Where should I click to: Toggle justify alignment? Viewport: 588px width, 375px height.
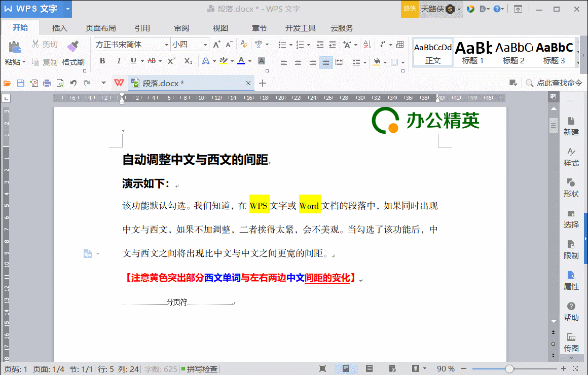click(x=326, y=62)
